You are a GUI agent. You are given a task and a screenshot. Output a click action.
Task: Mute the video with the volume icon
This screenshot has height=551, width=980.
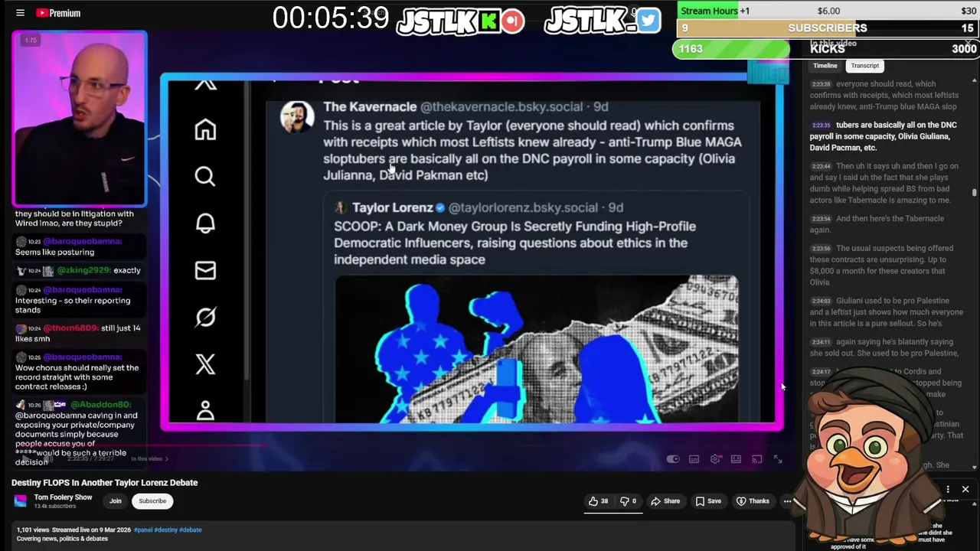pyautogui.click(x=48, y=458)
